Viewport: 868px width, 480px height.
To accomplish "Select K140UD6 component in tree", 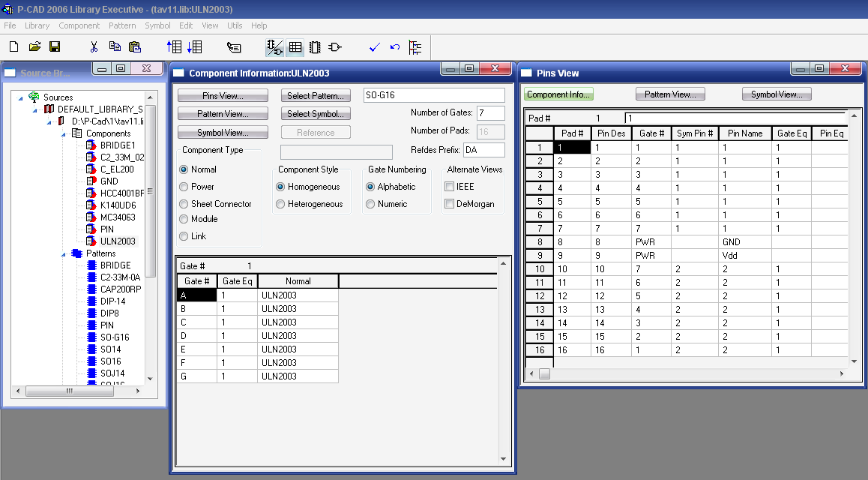I will tap(118, 205).
